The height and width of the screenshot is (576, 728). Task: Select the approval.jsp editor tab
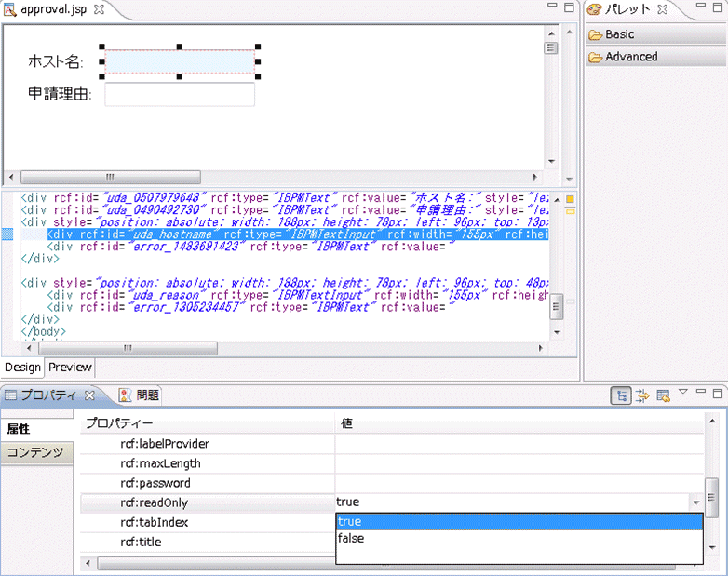tap(53, 9)
